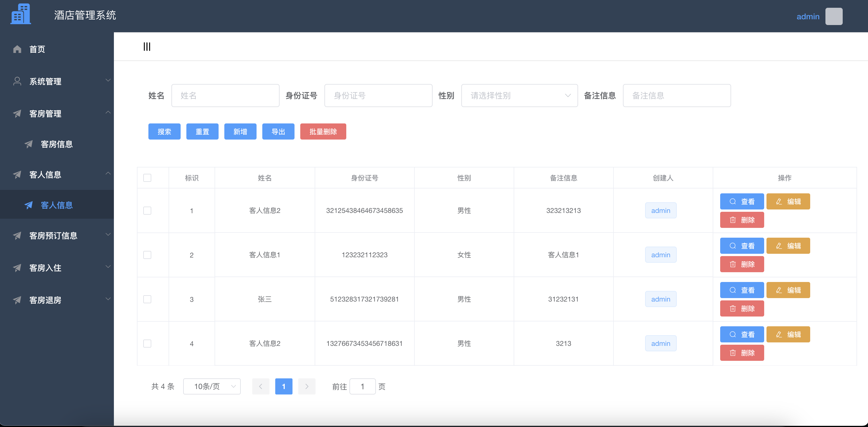This screenshot has height=427, width=868.
Task: Select 客房退房 in the sidebar
Action: click(x=45, y=300)
